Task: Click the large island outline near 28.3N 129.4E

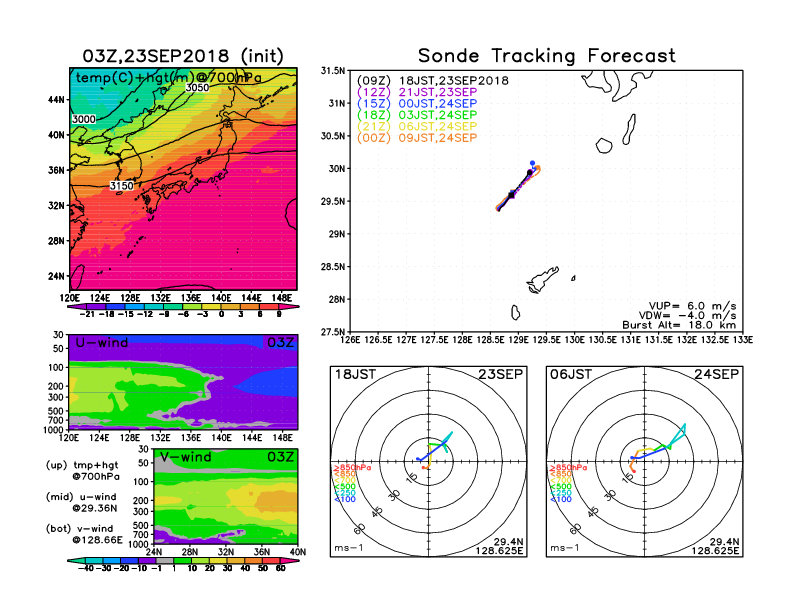Action: (542, 280)
